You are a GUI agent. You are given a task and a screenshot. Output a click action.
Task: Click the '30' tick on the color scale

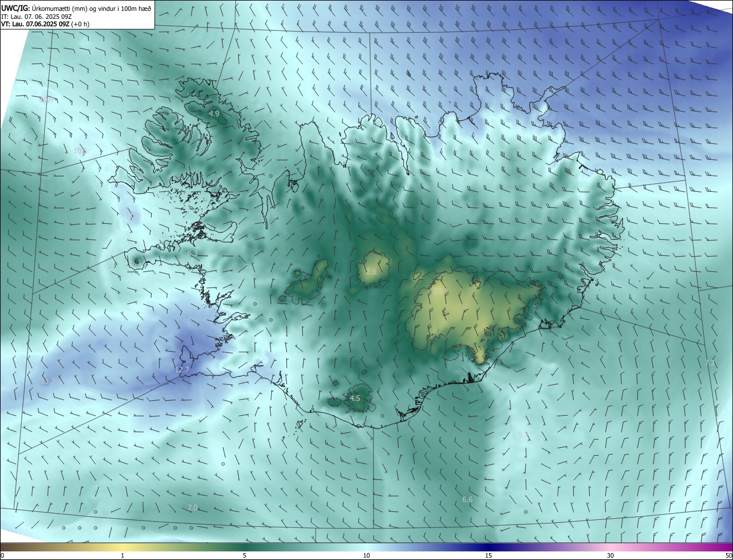point(610,555)
